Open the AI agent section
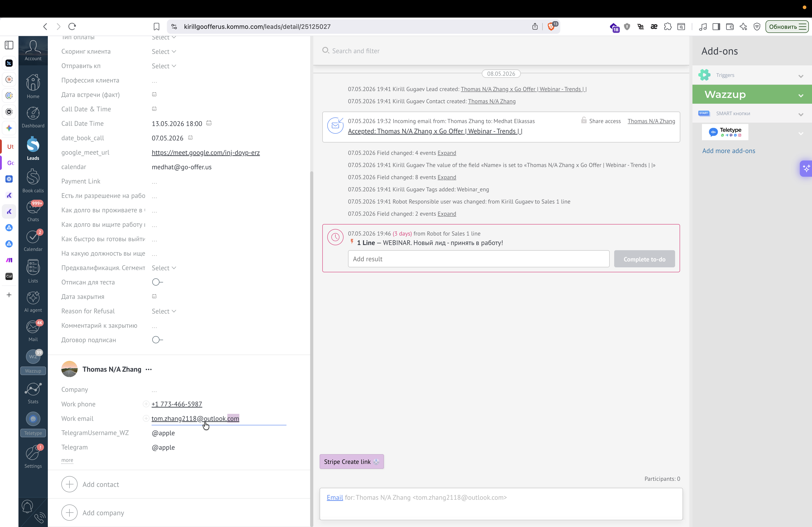Image resolution: width=812 pixels, height=527 pixels. [x=33, y=302]
